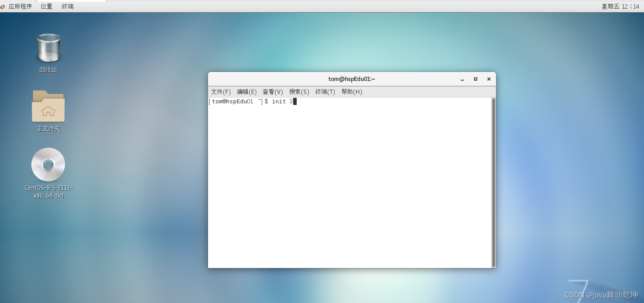Open the 文件(F) menu in terminal

coord(221,92)
